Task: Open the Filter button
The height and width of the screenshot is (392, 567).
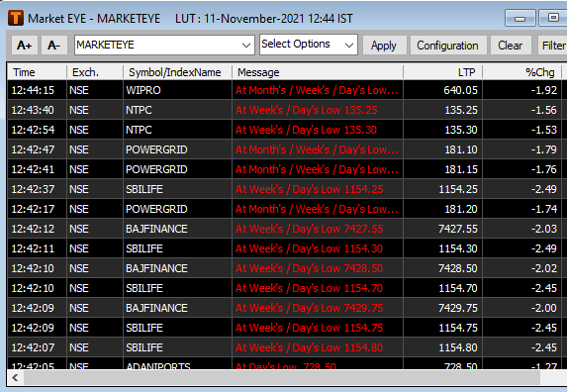Action: pos(552,46)
